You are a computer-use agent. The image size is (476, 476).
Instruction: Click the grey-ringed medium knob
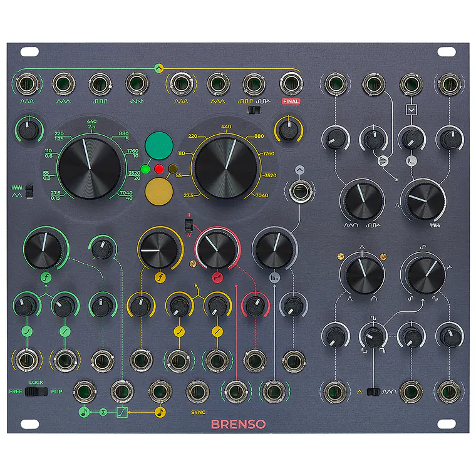[274, 249]
